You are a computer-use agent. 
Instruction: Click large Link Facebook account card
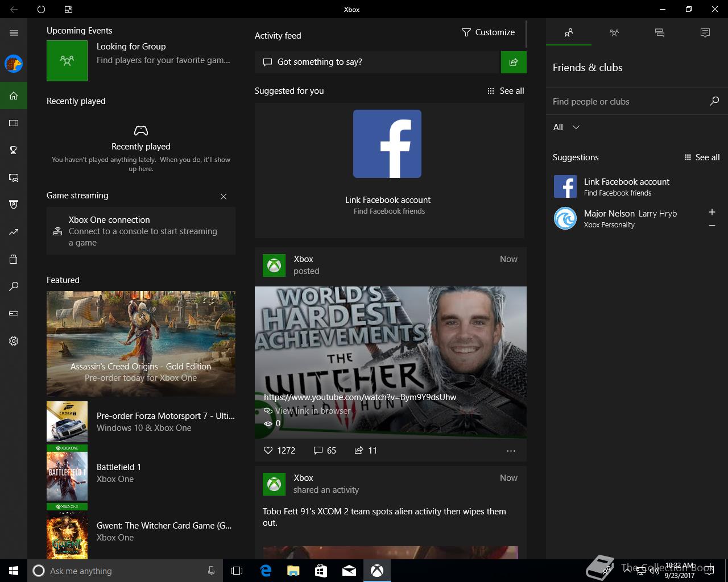(x=390, y=170)
